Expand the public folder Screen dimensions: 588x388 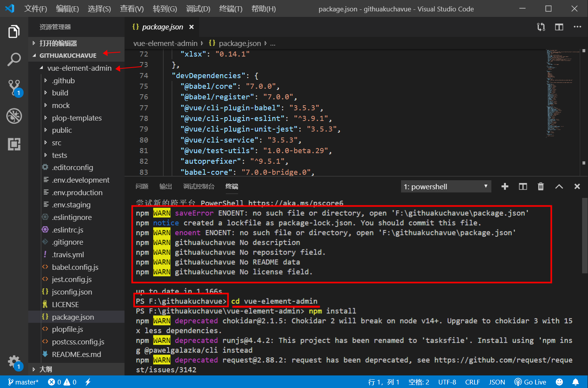[77, 130]
